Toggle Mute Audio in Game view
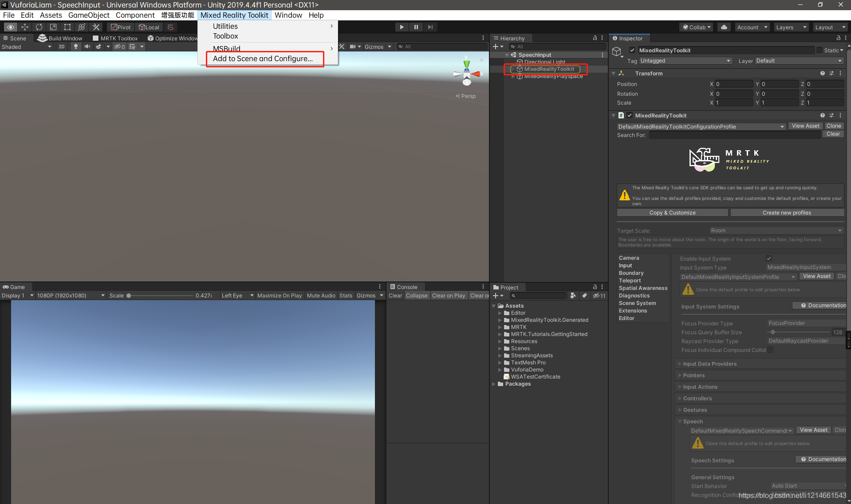The height and width of the screenshot is (504, 851). click(x=321, y=296)
